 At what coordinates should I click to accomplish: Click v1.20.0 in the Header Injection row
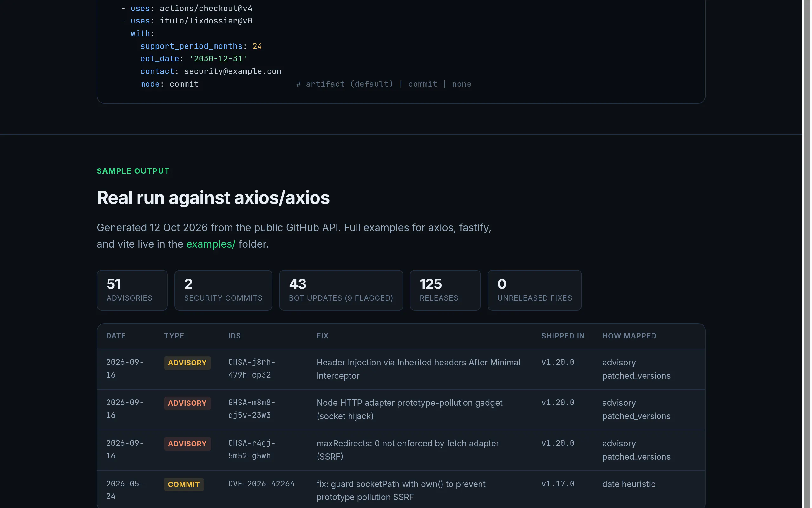[558, 362]
